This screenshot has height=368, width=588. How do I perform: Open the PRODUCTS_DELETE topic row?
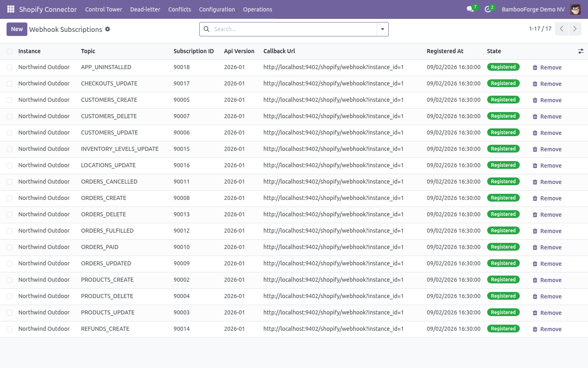(107, 296)
